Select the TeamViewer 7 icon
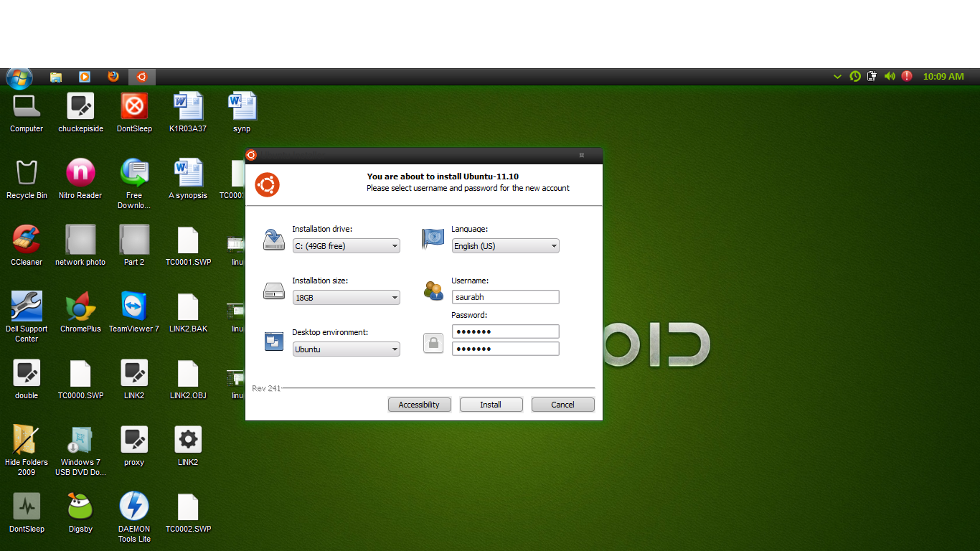This screenshot has height=551, width=980. pyautogui.click(x=134, y=313)
